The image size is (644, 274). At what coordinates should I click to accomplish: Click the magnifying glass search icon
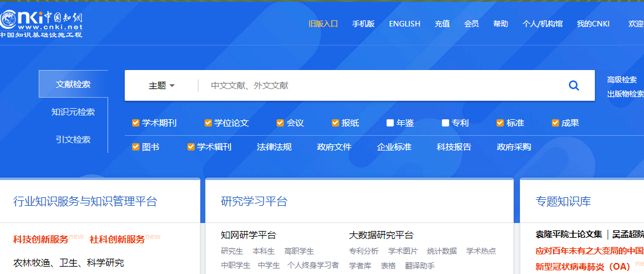click(x=574, y=85)
